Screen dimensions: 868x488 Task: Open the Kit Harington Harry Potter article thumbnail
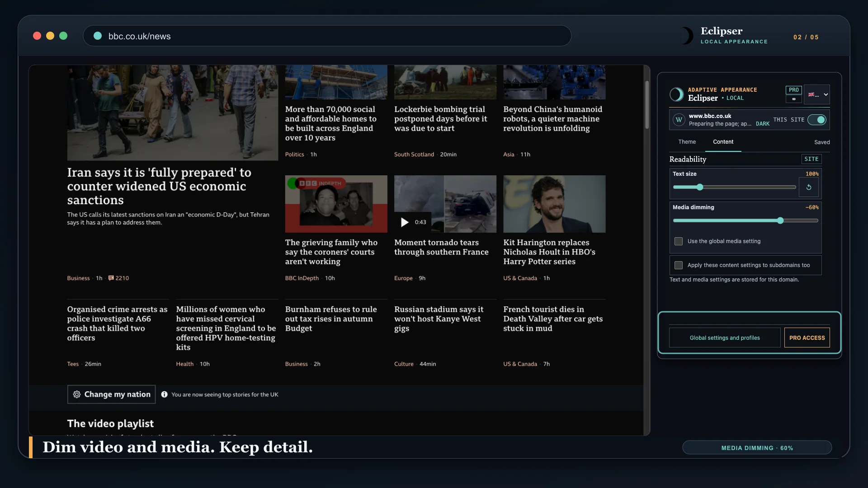pyautogui.click(x=554, y=204)
